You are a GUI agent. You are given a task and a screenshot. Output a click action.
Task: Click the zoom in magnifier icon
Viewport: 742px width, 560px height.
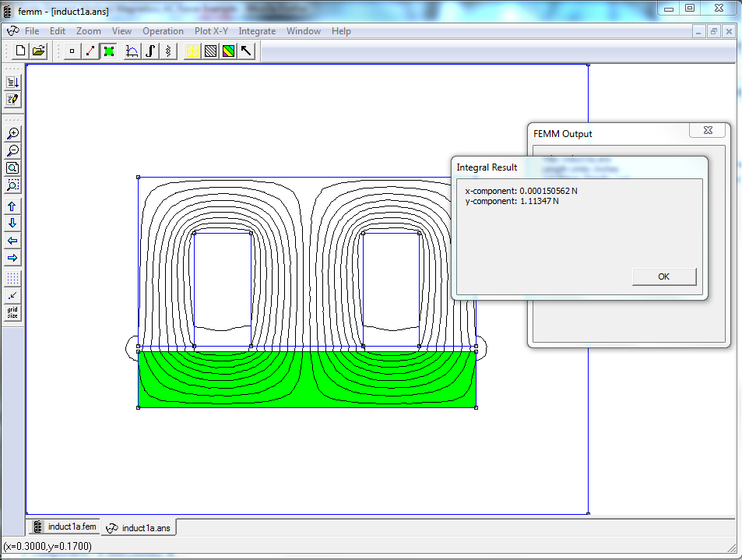(x=12, y=133)
